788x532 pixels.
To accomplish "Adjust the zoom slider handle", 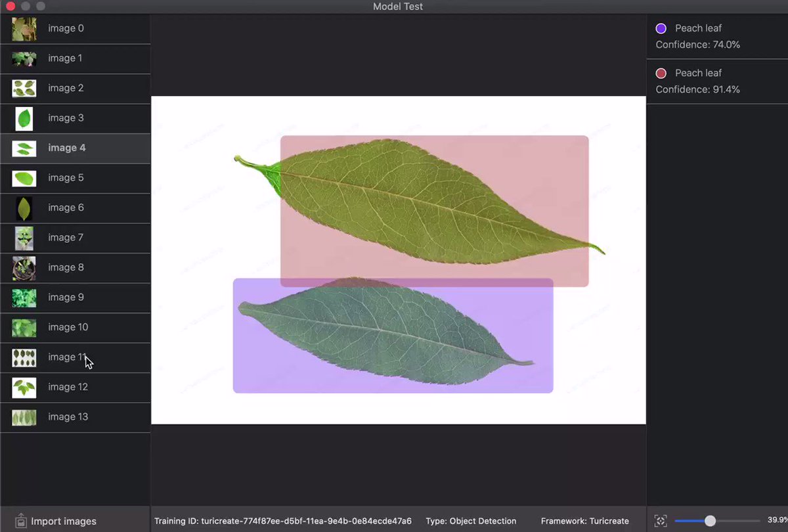I will 710,521.
